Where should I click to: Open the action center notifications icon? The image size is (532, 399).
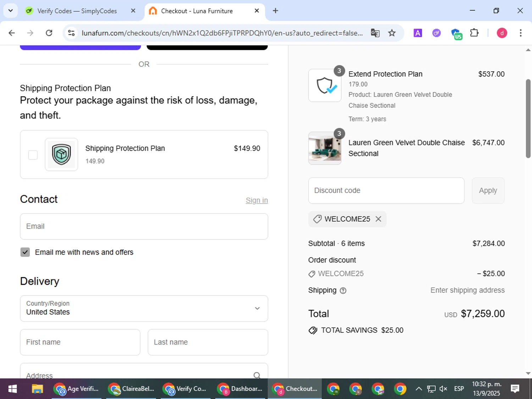[515, 389]
